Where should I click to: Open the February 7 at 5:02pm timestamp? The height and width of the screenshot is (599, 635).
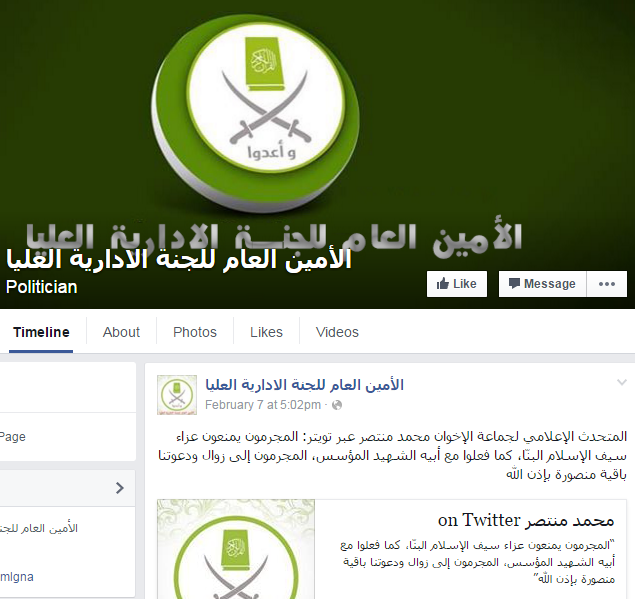(x=263, y=405)
